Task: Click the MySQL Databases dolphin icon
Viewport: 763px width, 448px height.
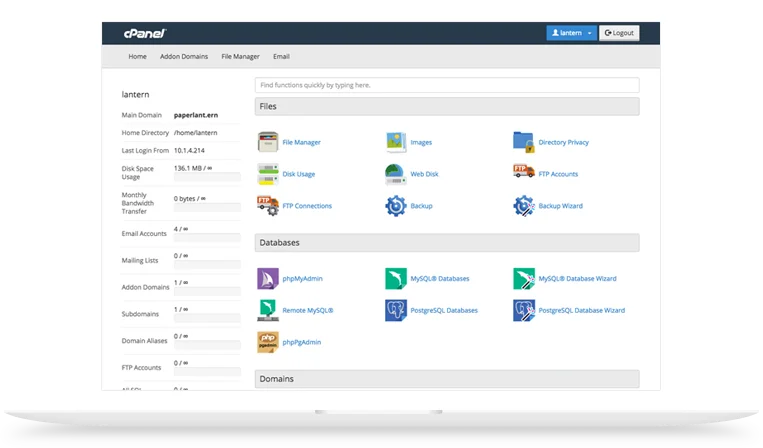Action: click(x=396, y=279)
